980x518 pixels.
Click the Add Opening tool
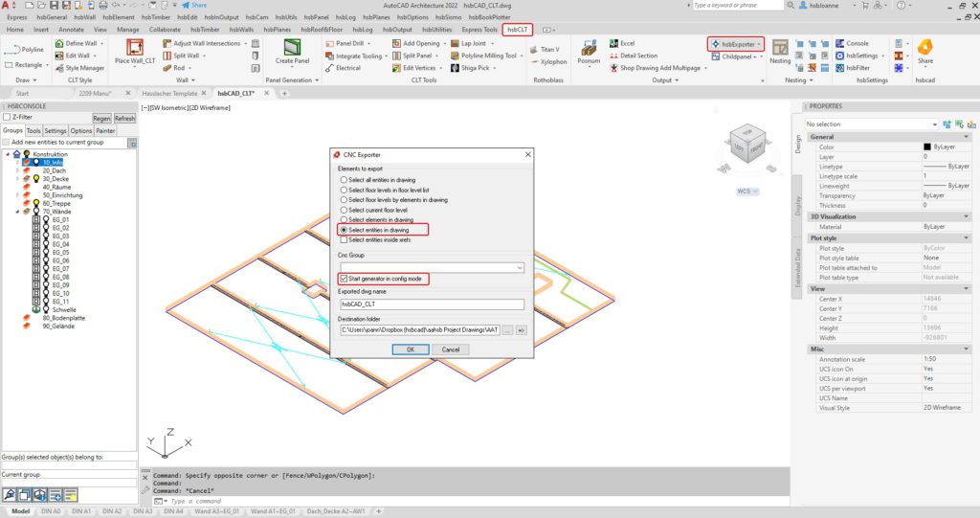[416, 43]
